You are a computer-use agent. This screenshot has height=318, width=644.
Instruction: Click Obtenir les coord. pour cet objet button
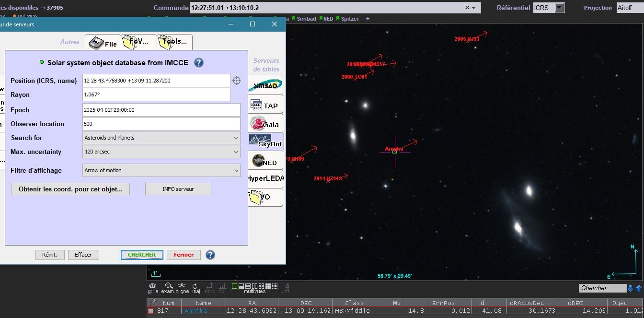(70, 189)
